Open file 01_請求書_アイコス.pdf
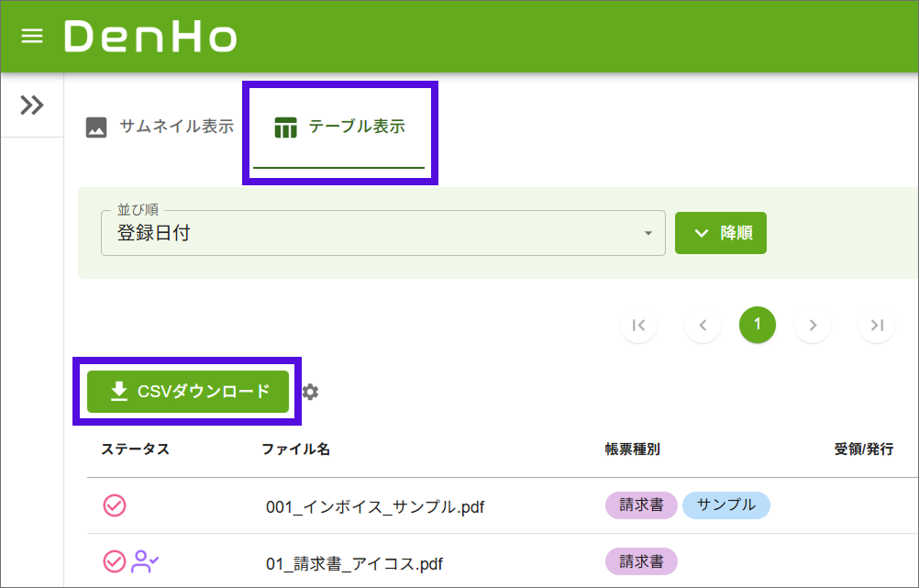 pos(360,563)
